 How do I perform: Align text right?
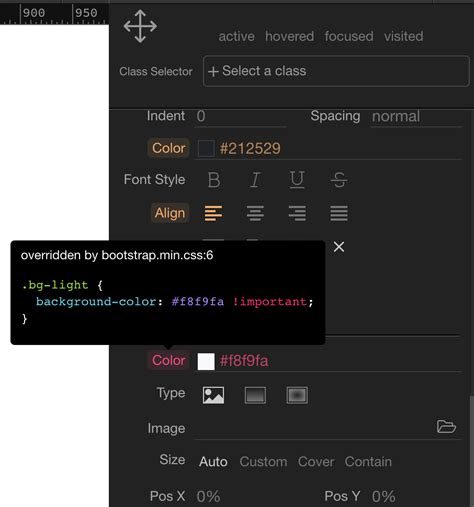[x=297, y=213]
